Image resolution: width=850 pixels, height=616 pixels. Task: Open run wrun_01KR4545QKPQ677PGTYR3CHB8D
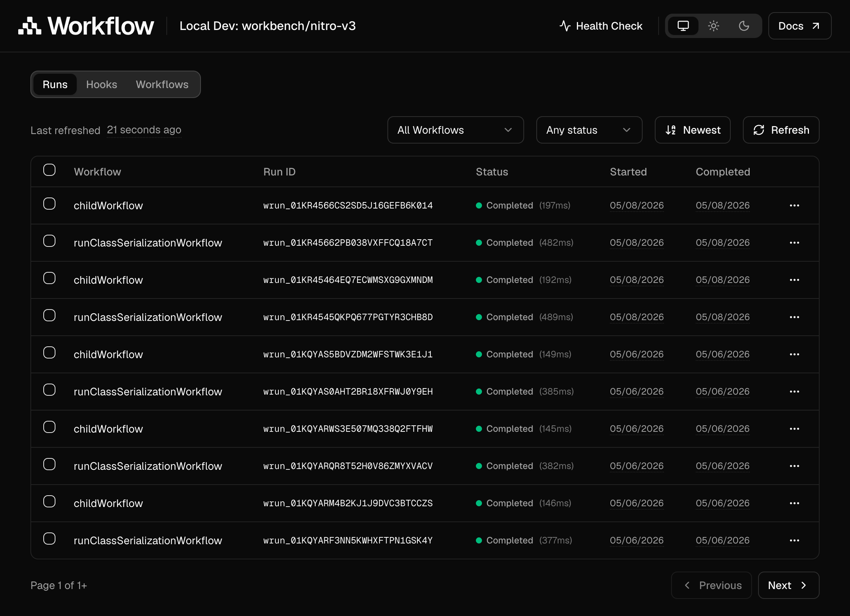click(x=348, y=317)
